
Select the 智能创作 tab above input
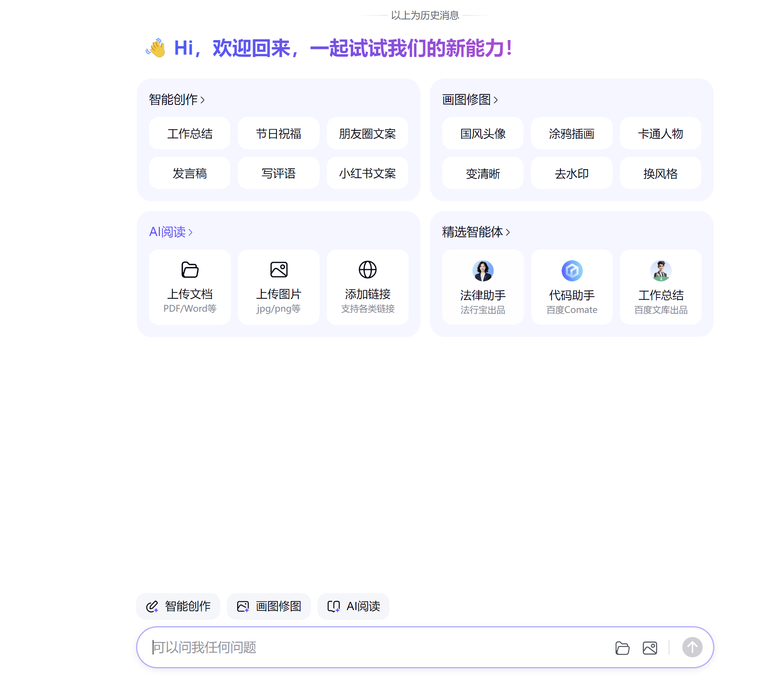178,606
